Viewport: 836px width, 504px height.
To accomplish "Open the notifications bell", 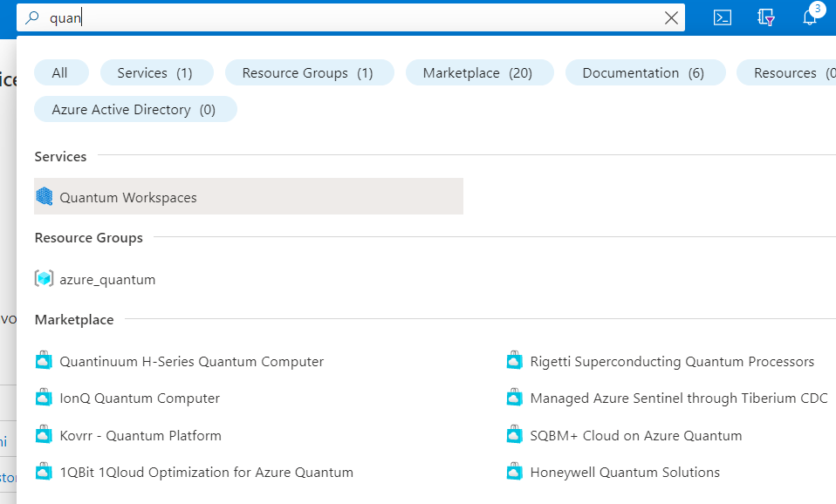I will point(810,17).
